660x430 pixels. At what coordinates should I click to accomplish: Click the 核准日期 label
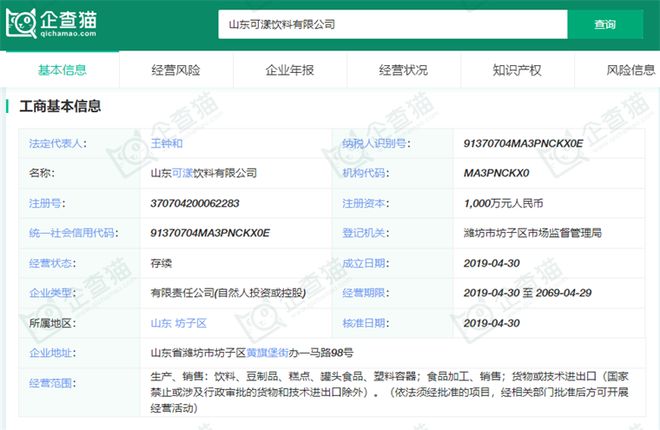point(365,323)
